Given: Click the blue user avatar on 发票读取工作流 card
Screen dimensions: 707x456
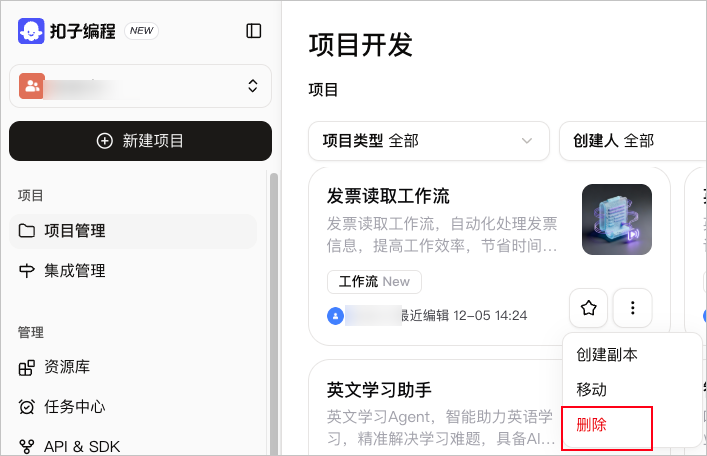Looking at the screenshot, I should 335,316.
